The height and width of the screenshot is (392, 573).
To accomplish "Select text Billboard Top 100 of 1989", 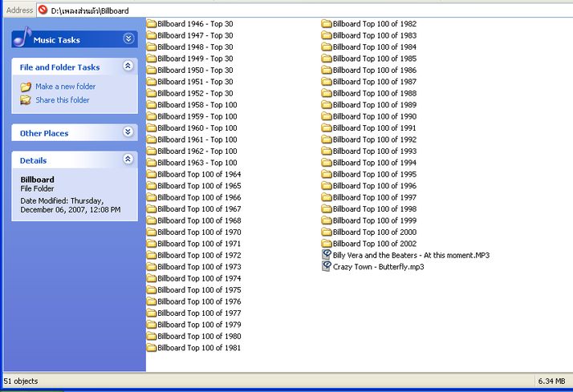I will [x=375, y=105].
